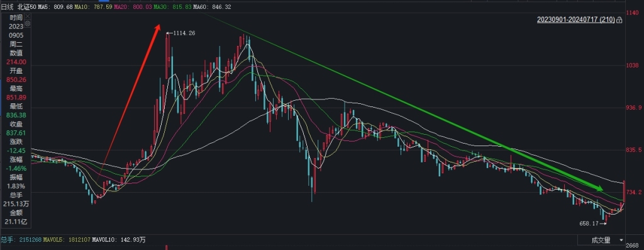644x250 pixels.
Task: Click the MA60: 846.32 indicator label
Action: [212, 7]
